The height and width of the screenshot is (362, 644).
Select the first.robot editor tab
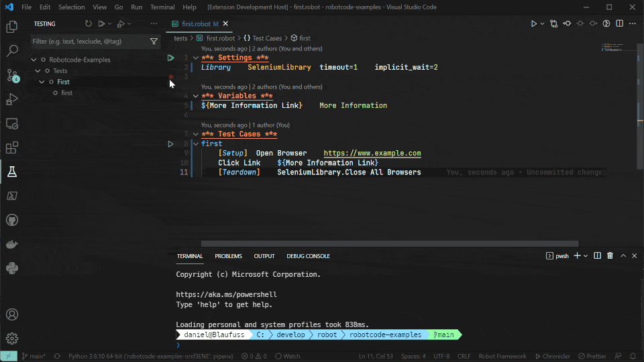click(x=200, y=24)
